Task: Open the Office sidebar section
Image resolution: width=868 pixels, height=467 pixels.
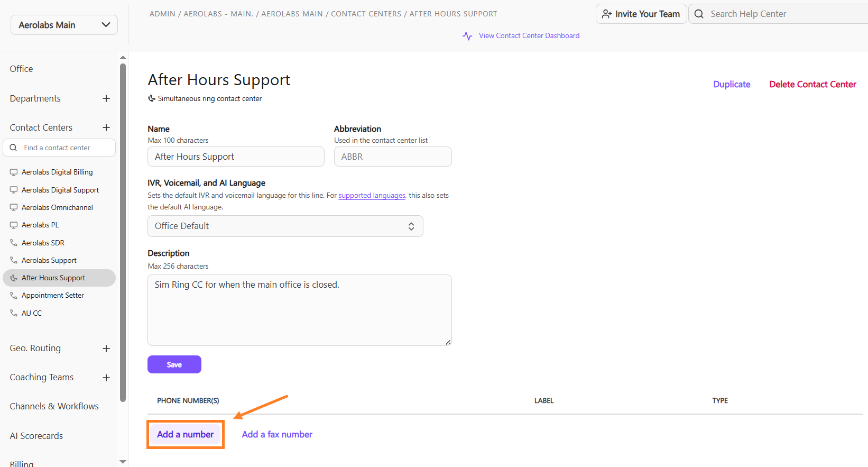Action: 21,69
